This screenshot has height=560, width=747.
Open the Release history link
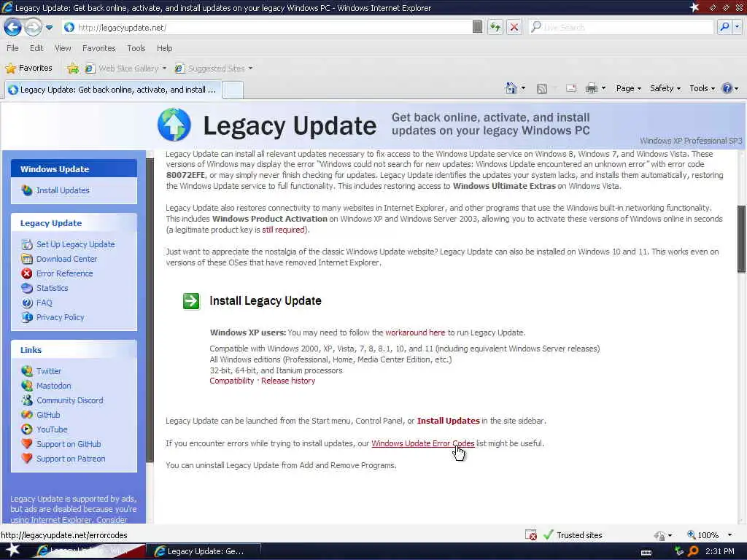click(288, 381)
